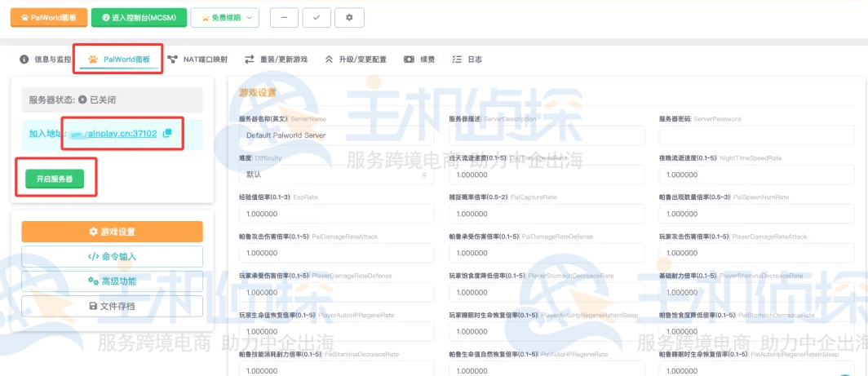This screenshot has width=868, height=376.
Task: Click the ServerName input field
Action: coord(337,135)
